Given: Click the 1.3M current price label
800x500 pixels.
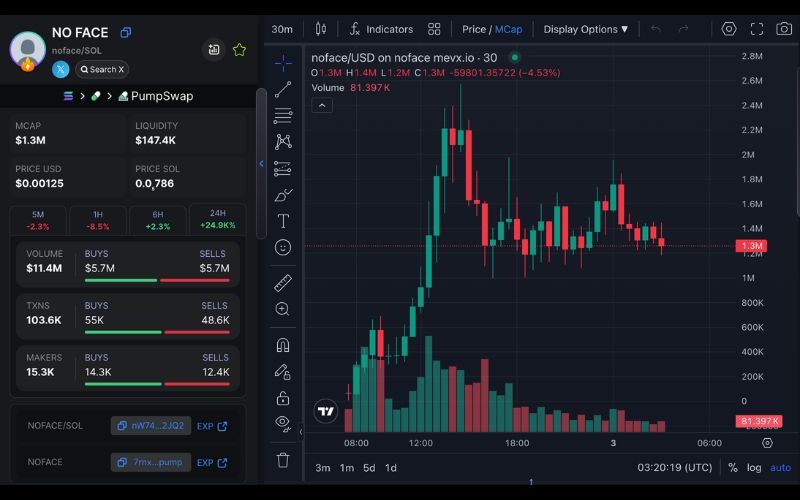Looking at the screenshot, I should click(x=751, y=246).
